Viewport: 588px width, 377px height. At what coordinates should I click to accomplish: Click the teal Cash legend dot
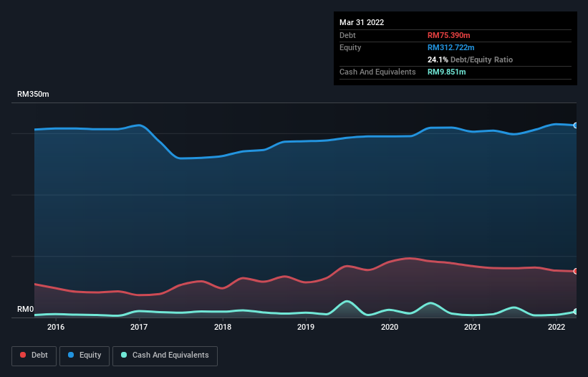point(124,355)
